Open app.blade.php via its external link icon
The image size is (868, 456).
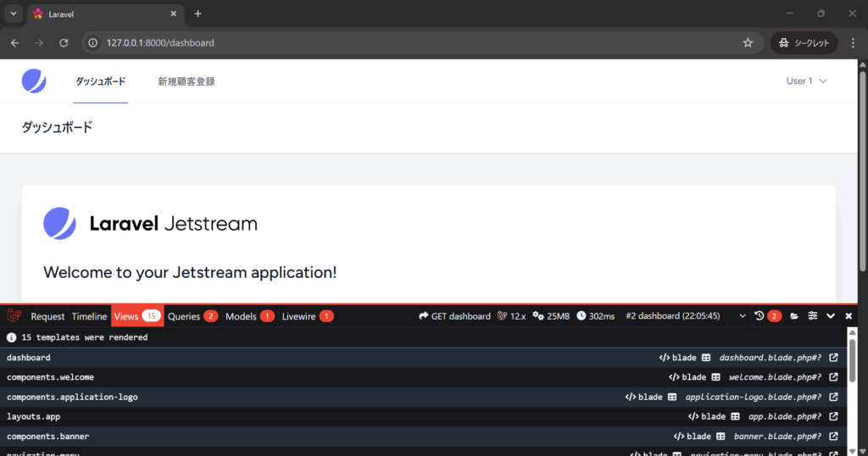834,416
